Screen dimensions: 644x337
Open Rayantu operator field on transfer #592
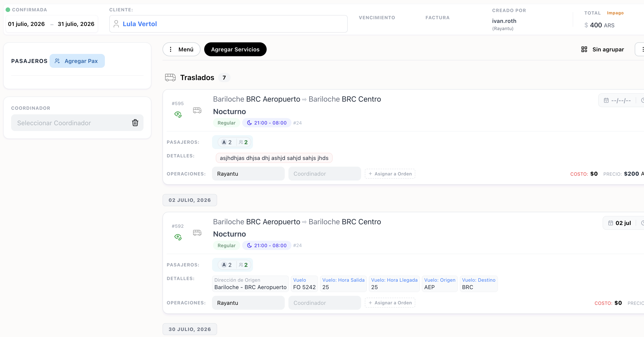[248, 303]
